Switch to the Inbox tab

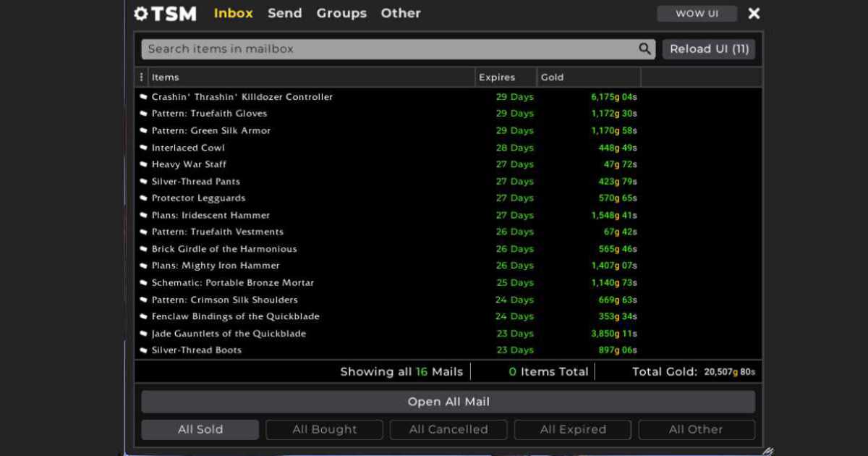(x=233, y=12)
